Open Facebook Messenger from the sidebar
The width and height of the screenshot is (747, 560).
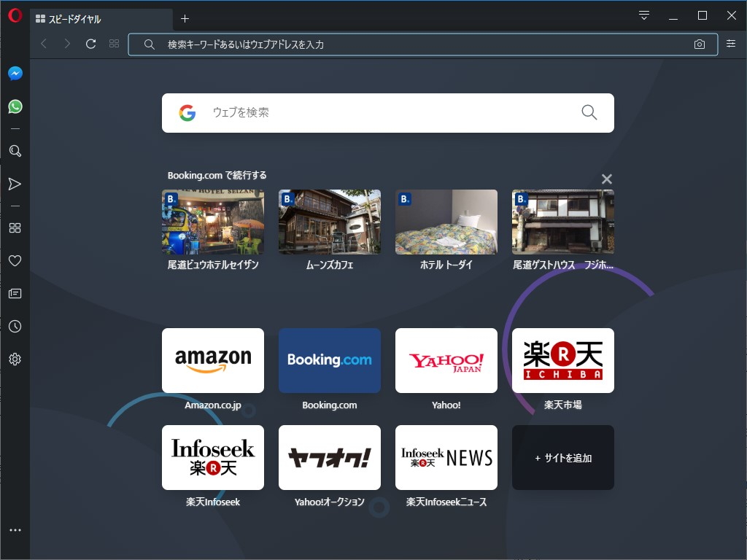(x=15, y=73)
